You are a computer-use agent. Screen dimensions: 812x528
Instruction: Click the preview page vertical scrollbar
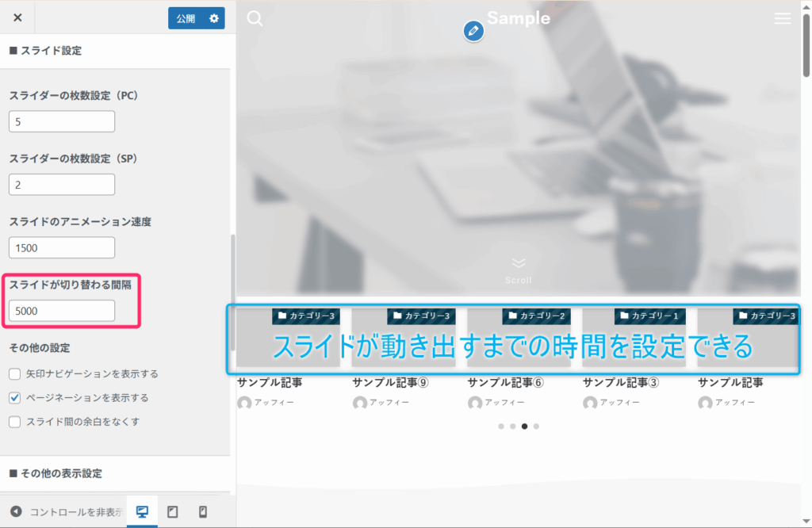click(x=806, y=45)
